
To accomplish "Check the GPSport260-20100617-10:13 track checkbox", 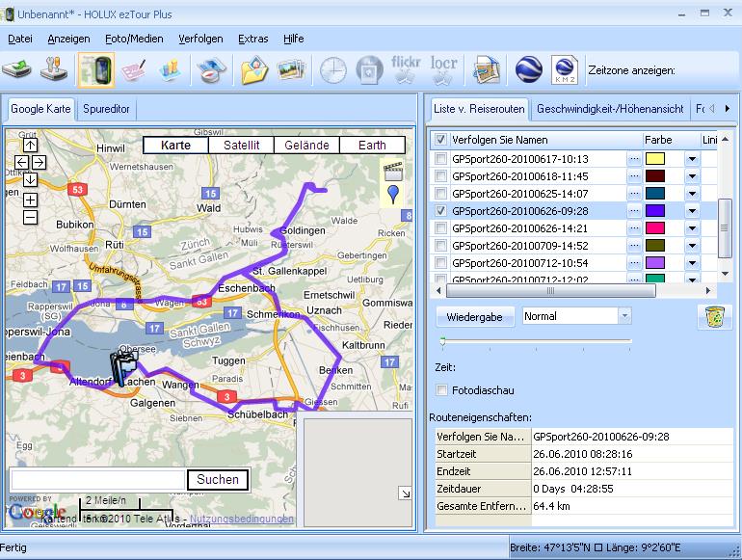I will pos(440,159).
